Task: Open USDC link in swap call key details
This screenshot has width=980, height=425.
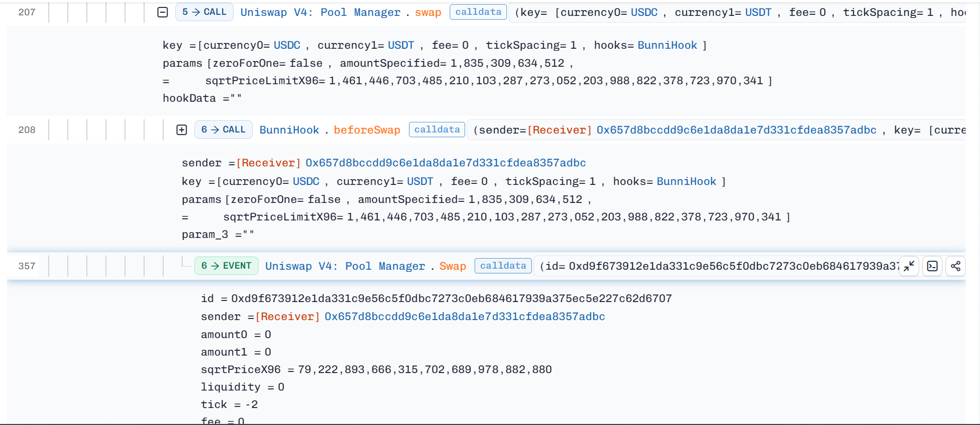Action: [287, 46]
